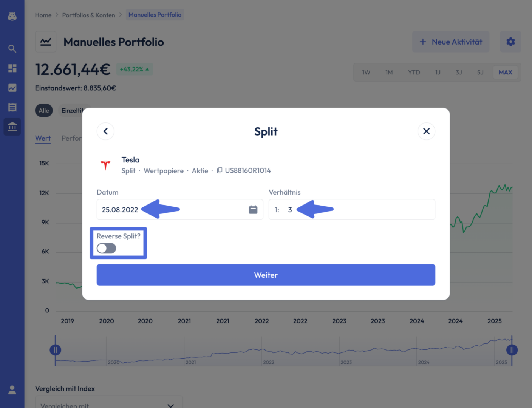The width and height of the screenshot is (532, 408).
Task: Open the list view sidebar icon
Action: point(12,107)
